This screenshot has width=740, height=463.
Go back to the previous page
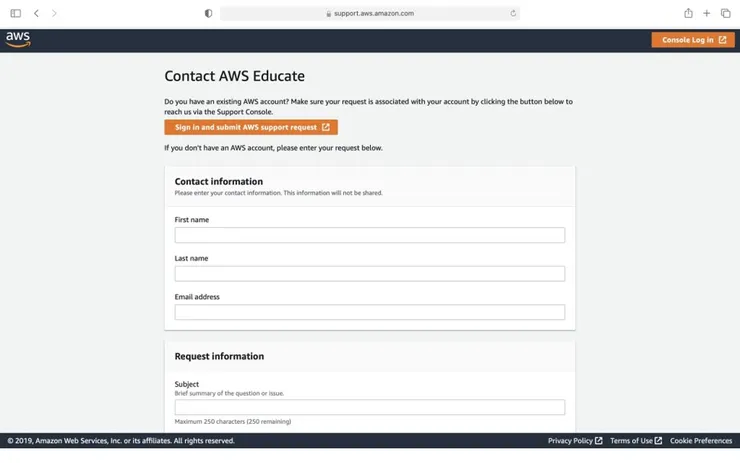point(36,13)
